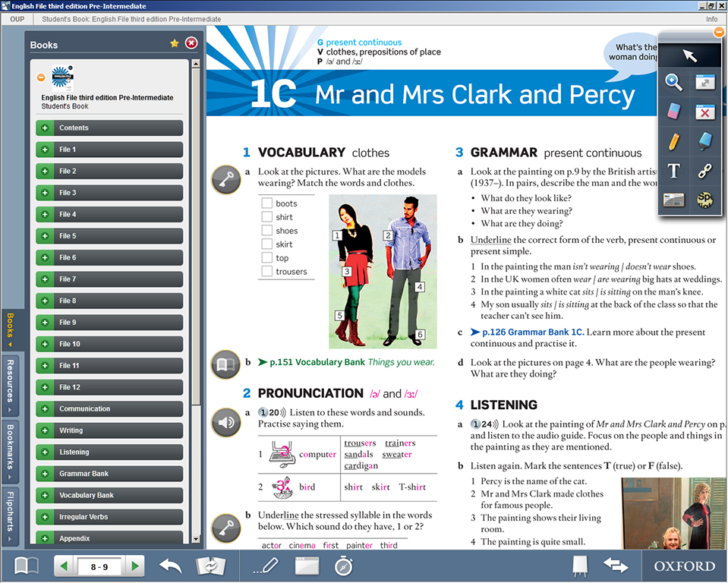Viewport: 728px width, 583px height.
Task: Select the text T tool
Action: 673,171
